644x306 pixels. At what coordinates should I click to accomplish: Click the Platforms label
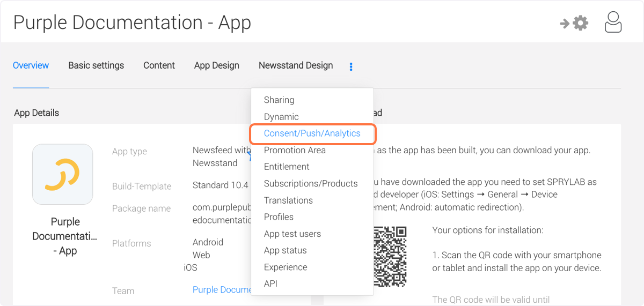click(x=131, y=243)
